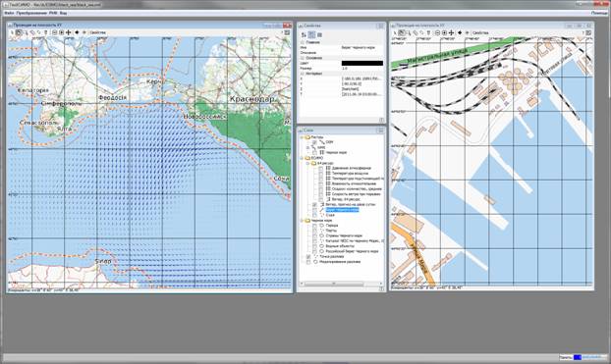Click the categorized view icon in properties panel
This screenshot has width=611, height=364.
[311, 35]
